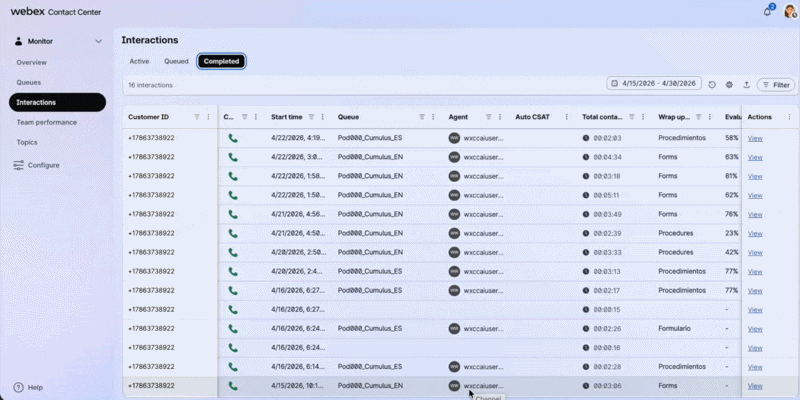Viewport: 800px width, 400px height.
Task: Open table settings gear icon
Action: pyautogui.click(x=729, y=85)
